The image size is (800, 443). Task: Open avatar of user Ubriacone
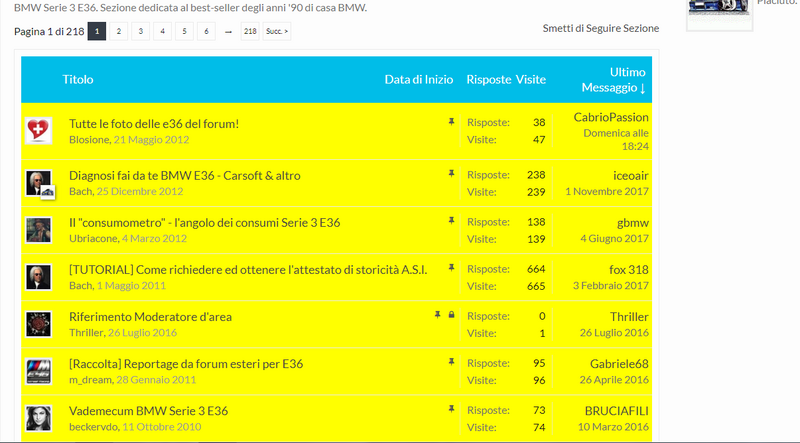click(38, 230)
